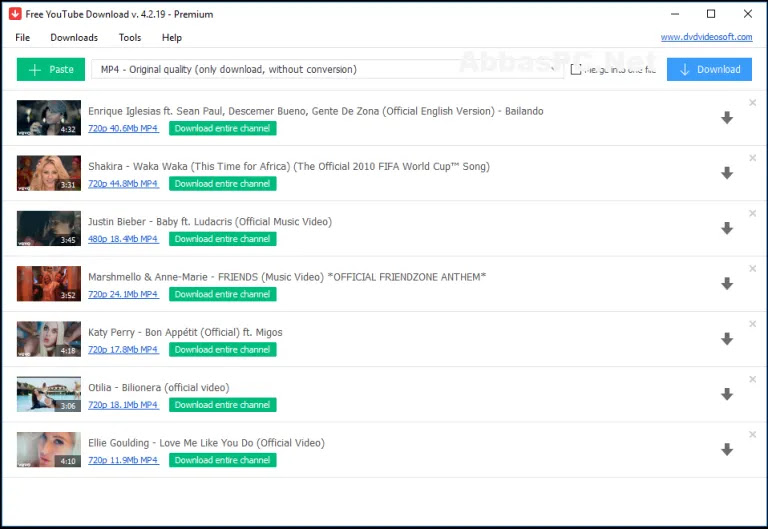Click the Enrique Iglesias Bailando thumbnail
Image resolution: width=768 pixels, height=529 pixels.
tap(49, 118)
